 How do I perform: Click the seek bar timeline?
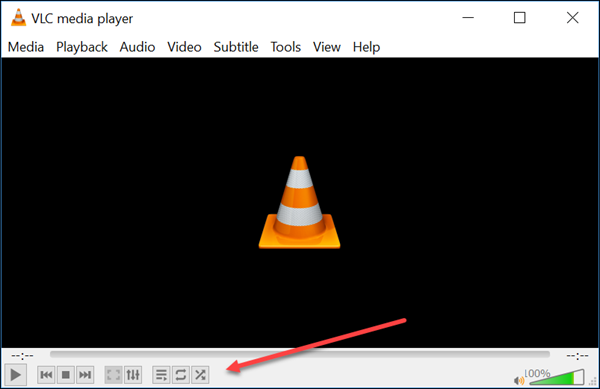click(300, 355)
